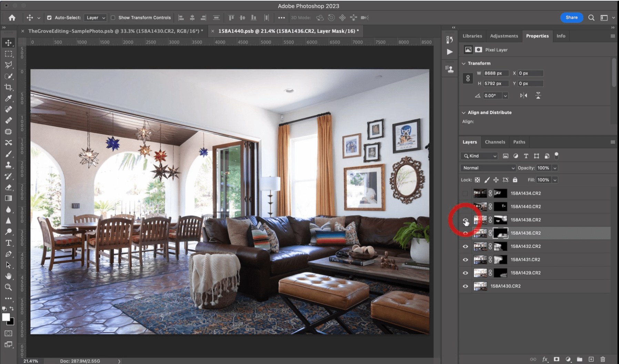The width and height of the screenshot is (619, 364).
Task: Select the Eyedropper tool
Action: click(x=8, y=98)
